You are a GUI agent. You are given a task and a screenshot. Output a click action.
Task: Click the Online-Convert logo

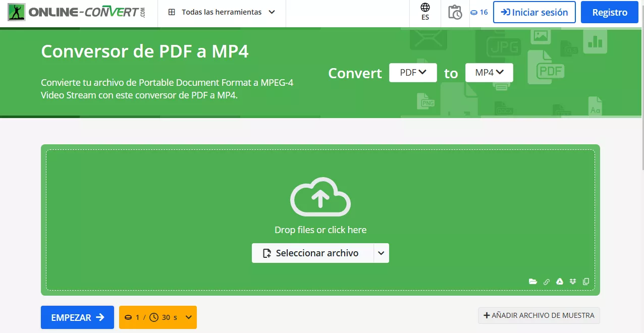tap(77, 12)
